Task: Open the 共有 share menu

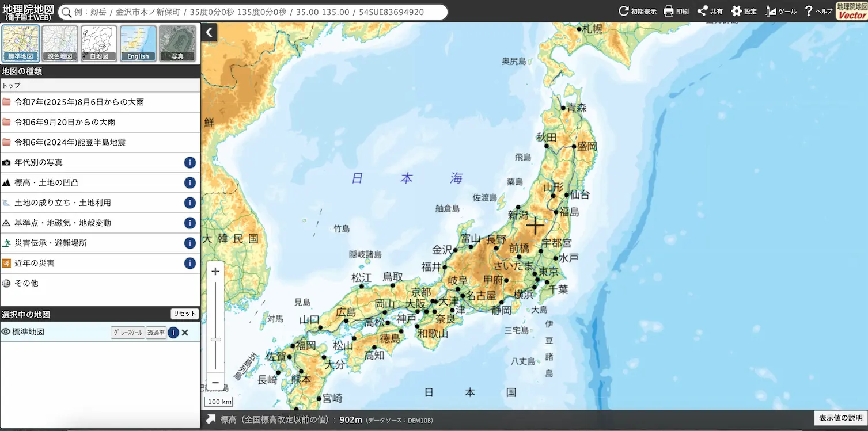Action: (x=710, y=11)
